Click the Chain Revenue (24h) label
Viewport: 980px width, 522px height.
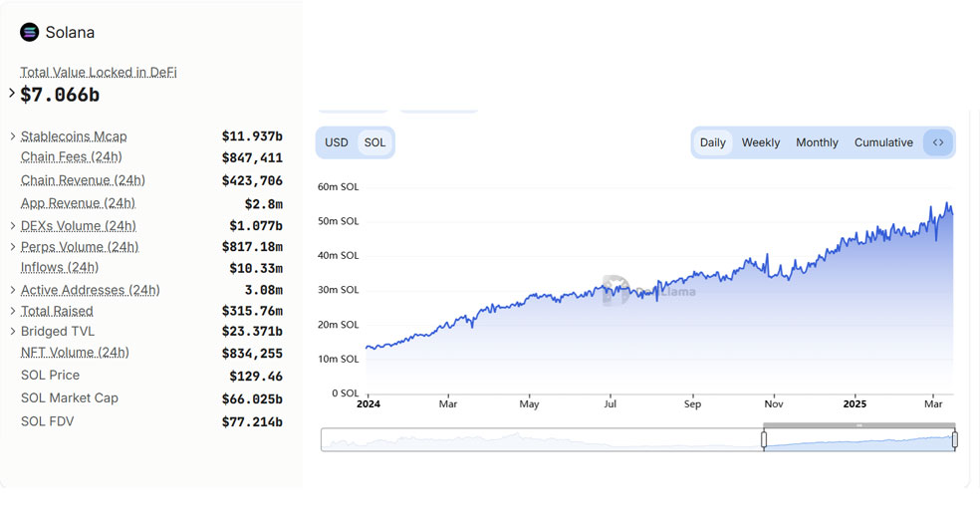pos(83,180)
